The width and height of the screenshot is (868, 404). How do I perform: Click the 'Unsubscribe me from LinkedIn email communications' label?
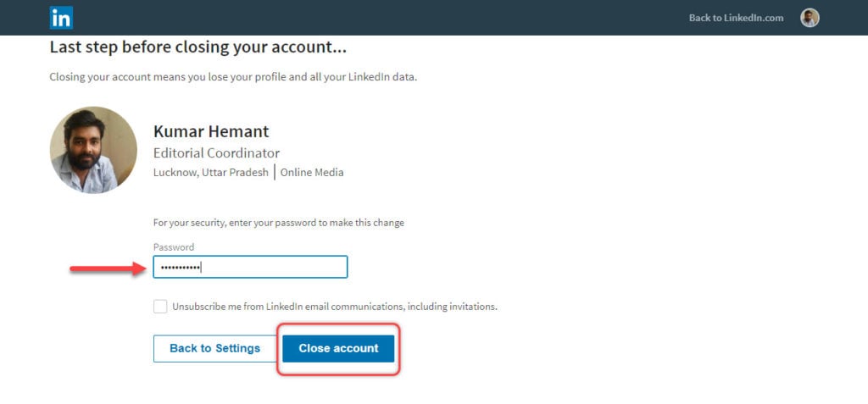335,306
